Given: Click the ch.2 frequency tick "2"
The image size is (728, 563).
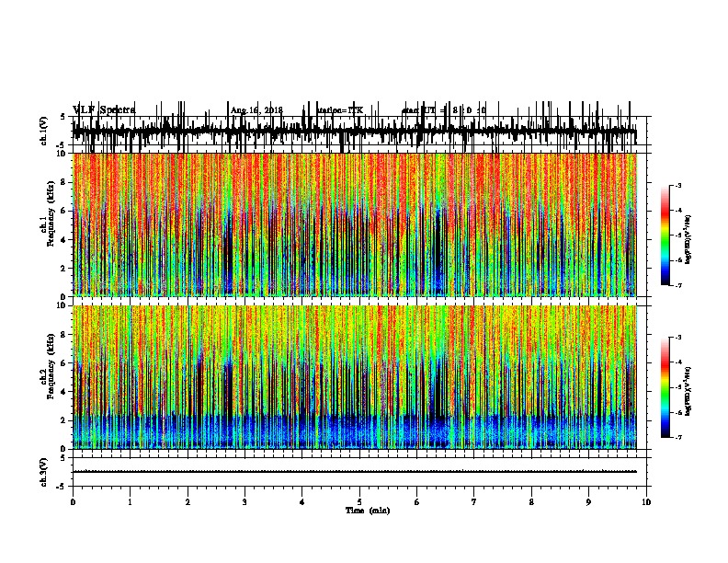Looking at the screenshot, I should [63, 420].
